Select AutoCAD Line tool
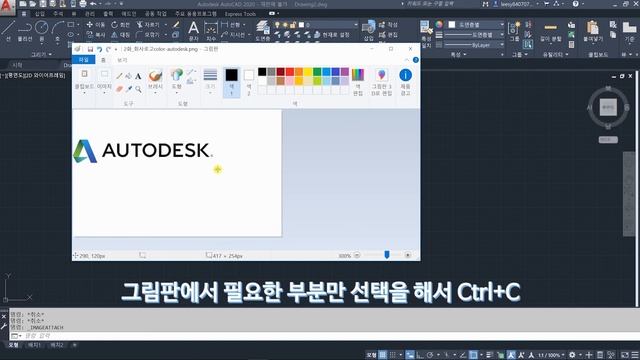This screenshot has height=360, width=640. coord(8,31)
